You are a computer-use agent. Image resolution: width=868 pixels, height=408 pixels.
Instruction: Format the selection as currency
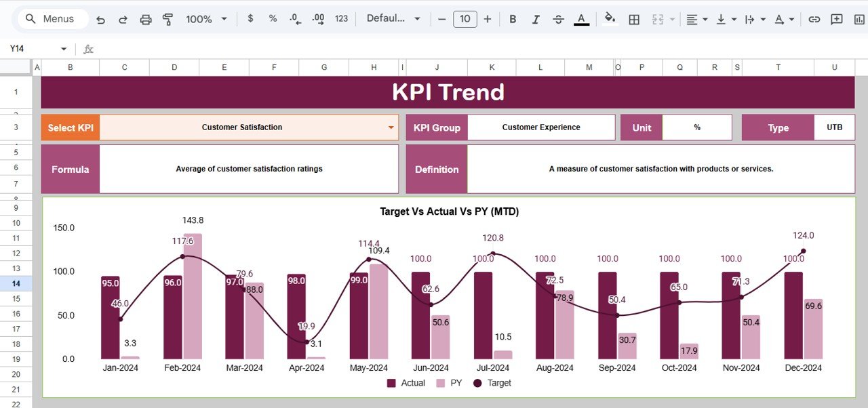click(x=249, y=19)
